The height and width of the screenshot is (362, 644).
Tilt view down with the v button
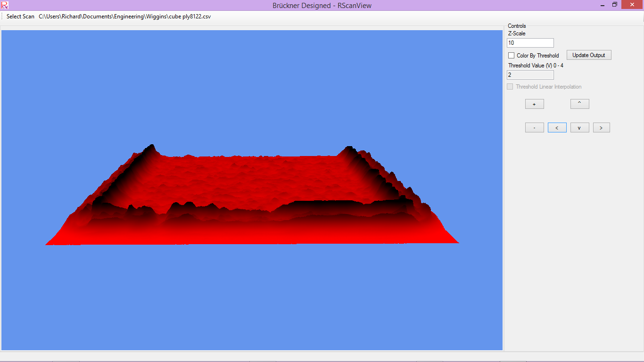click(579, 128)
